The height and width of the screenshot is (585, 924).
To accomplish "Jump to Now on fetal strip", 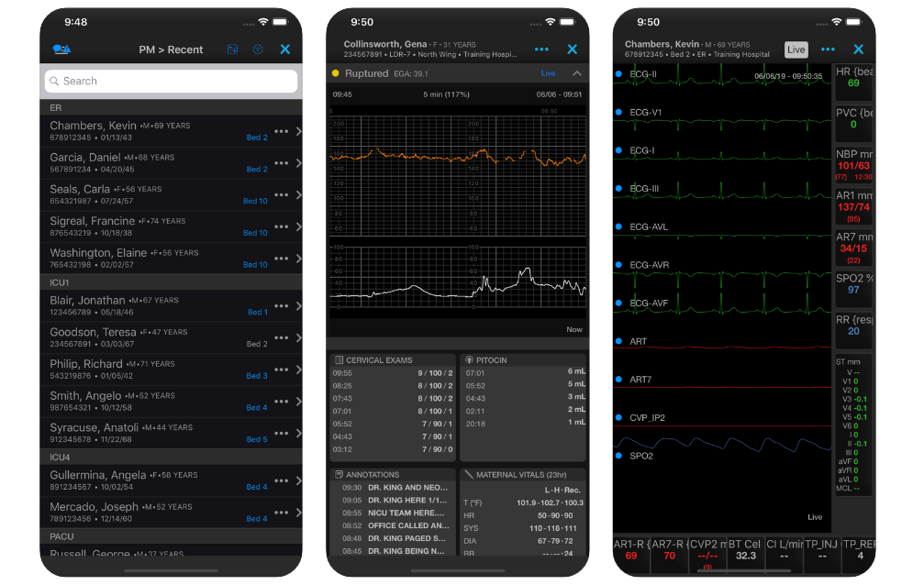I will 574,330.
